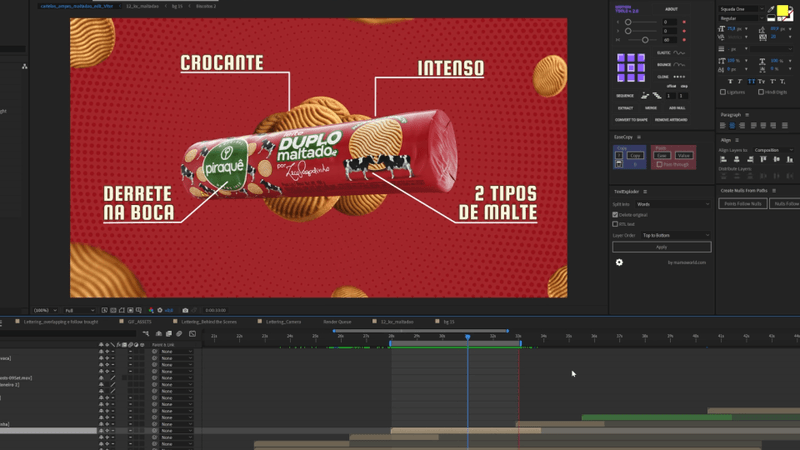This screenshot has width=800, height=450.
Task: Align layers to right edge
Action: pos(749,160)
